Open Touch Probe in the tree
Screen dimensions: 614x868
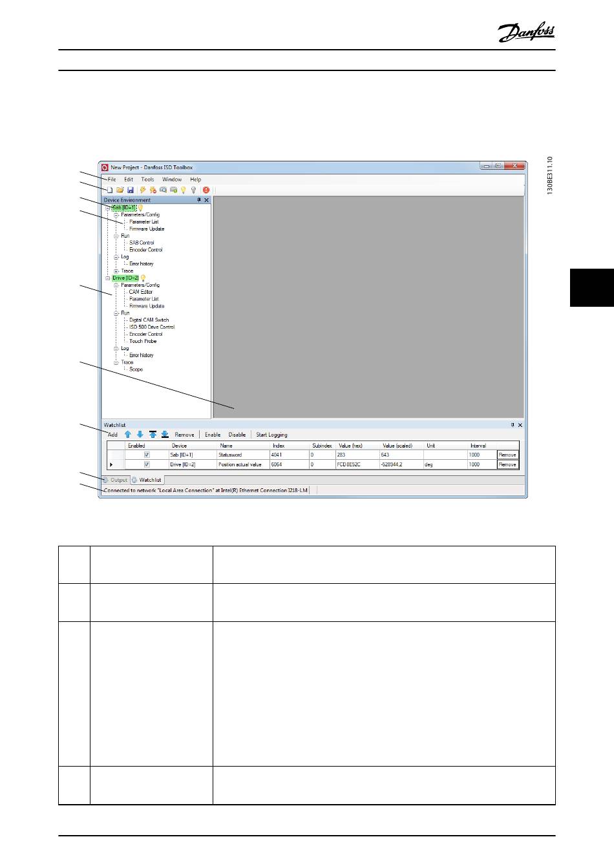(x=143, y=341)
